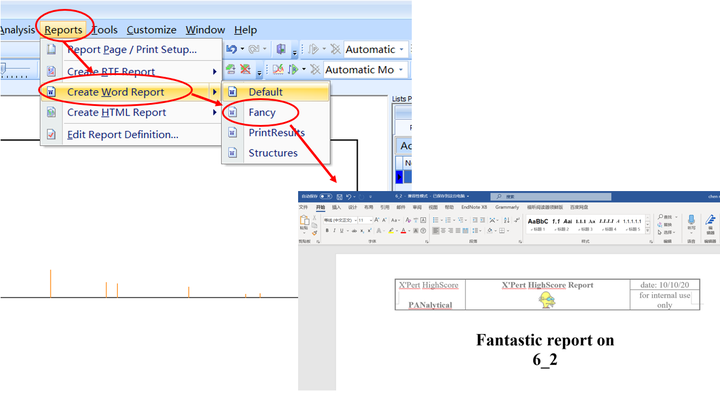
Task: Switch to the Design tab in Word
Action: 353,207
